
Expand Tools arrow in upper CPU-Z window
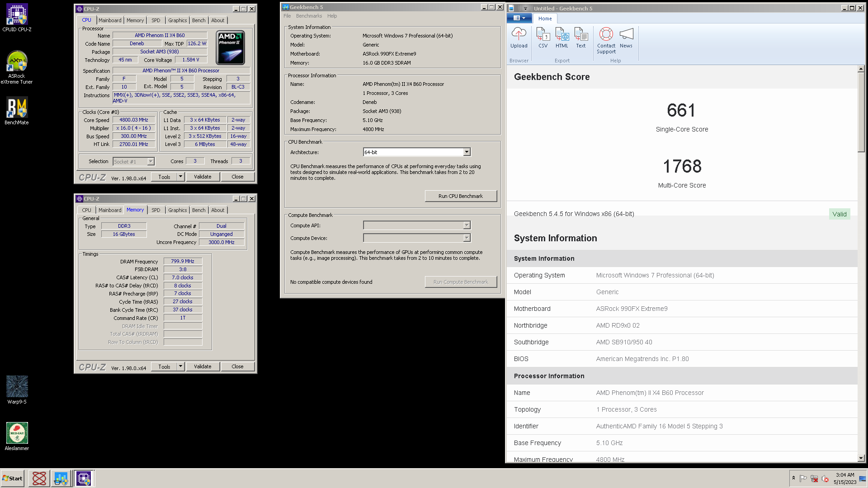click(x=180, y=177)
